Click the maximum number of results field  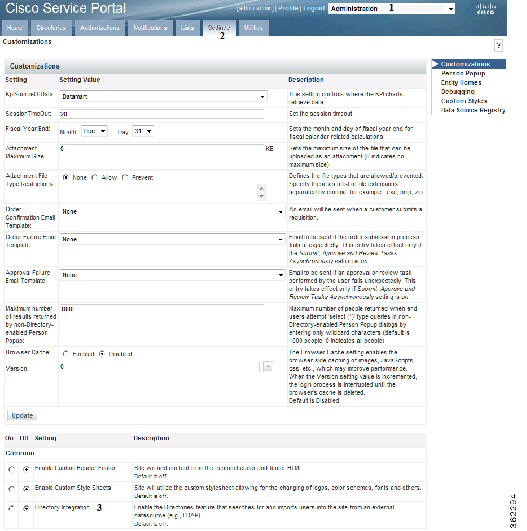pos(162,309)
